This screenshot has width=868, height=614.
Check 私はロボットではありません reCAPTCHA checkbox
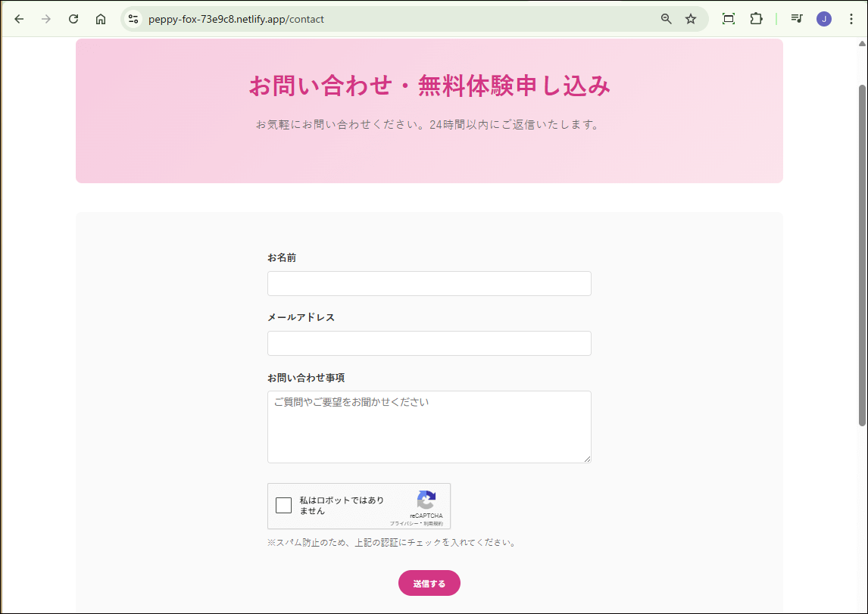283,505
